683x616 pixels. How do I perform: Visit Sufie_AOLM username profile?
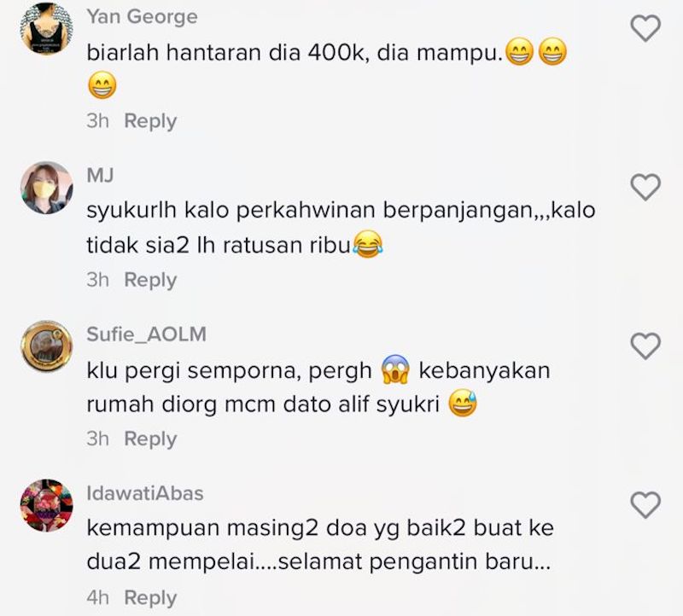pos(146,334)
